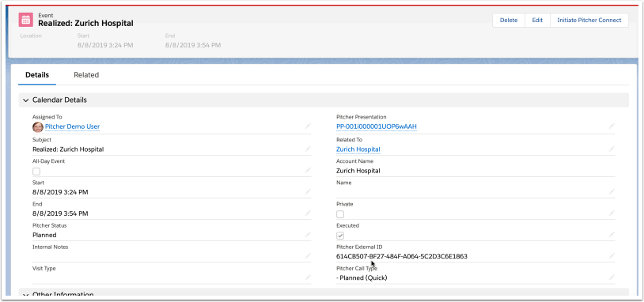Viewport: 644px width, 302px height.
Task: Click edit pencil beside Related To
Action: click(x=612, y=149)
